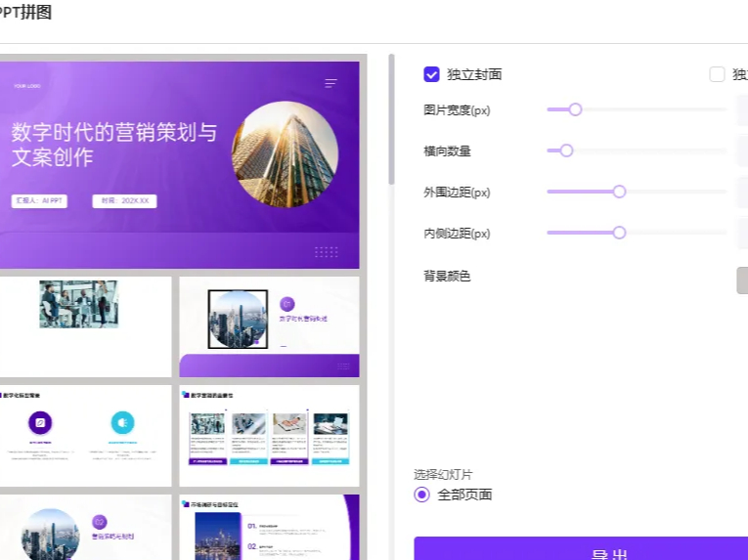This screenshot has height=560, width=748.
Task: Click the preview panel vertical scrollbar
Action: (392, 119)
